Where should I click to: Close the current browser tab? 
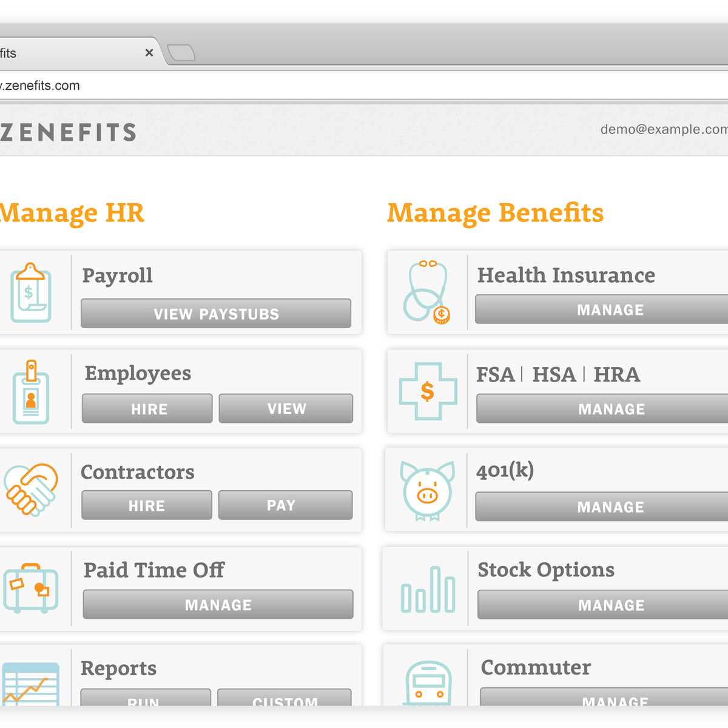coord(149,53)
